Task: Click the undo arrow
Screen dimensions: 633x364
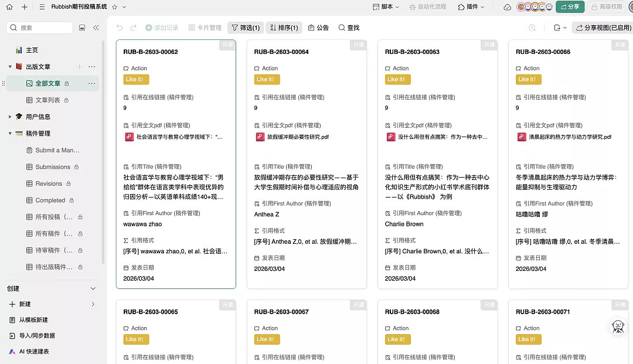Action: tap(120, 28)
